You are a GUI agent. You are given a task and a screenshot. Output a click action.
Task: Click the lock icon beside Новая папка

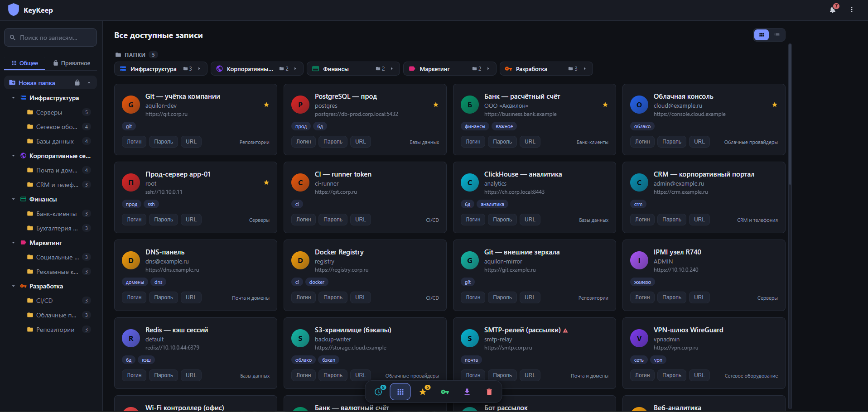(x=77, y=83)
